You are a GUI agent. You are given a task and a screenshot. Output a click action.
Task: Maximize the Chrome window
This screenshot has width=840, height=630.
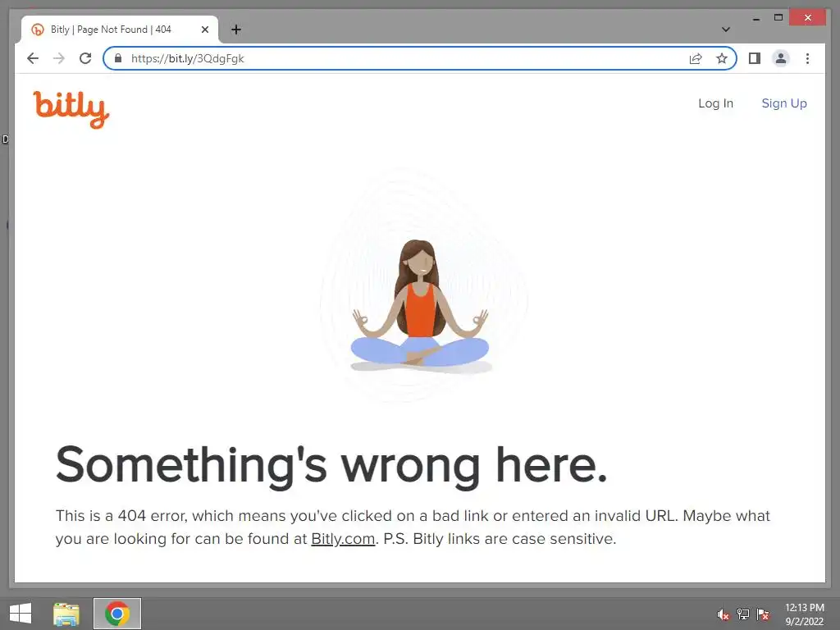point(778,18)
